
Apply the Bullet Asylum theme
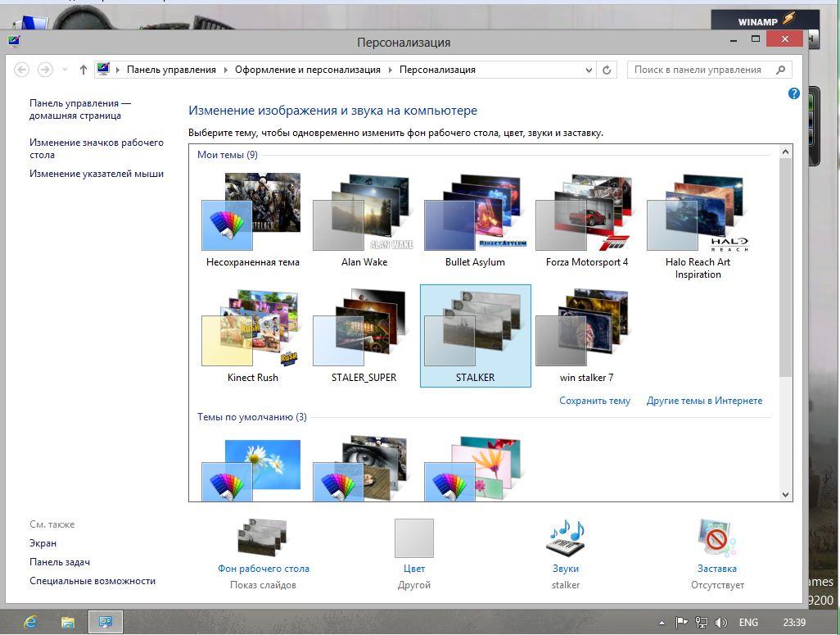tap(475, 220)
